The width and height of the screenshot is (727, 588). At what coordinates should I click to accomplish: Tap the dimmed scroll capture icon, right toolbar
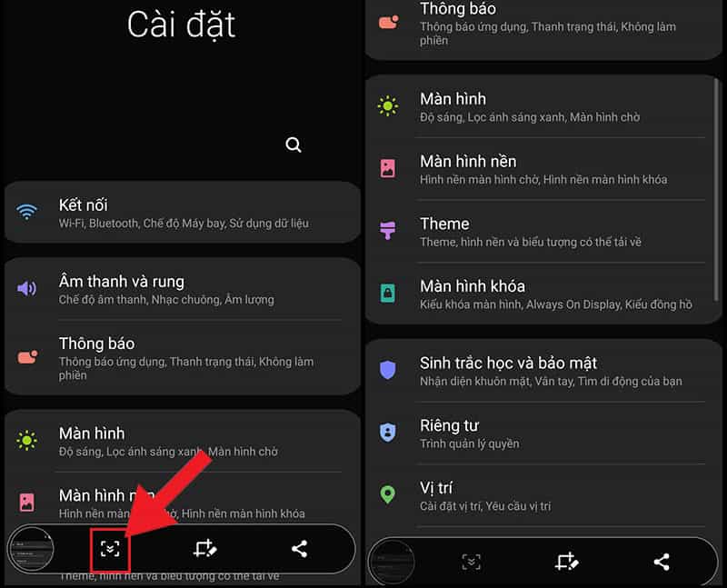[472, 562]
